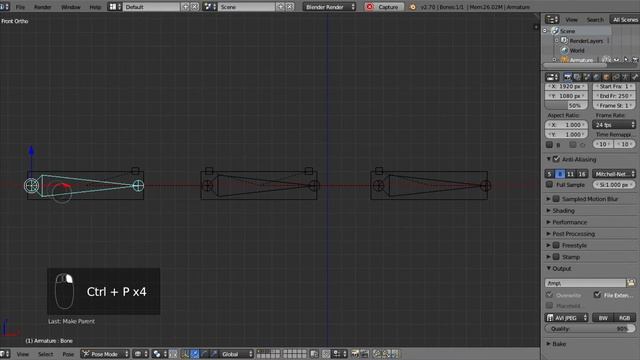This screenshot has height=360, width=640.
Task: Open the File menu
Action: 20,7
